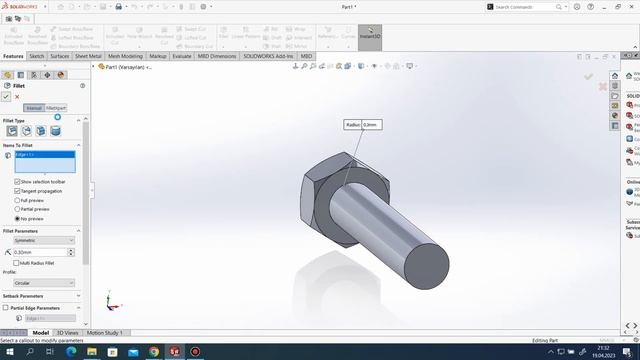Select Face Fillet type icon
The height and width of the screenshot is (360, 640).
tap(41, 131)
